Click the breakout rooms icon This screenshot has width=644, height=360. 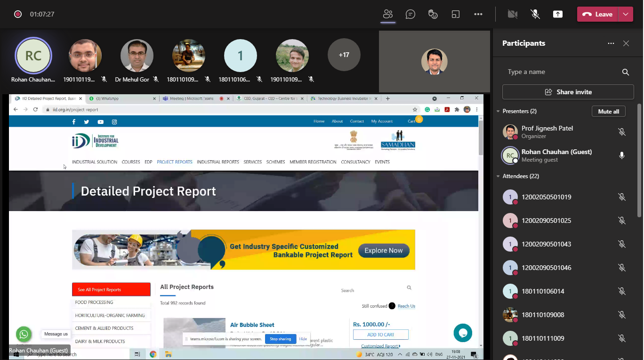point(456,14)
